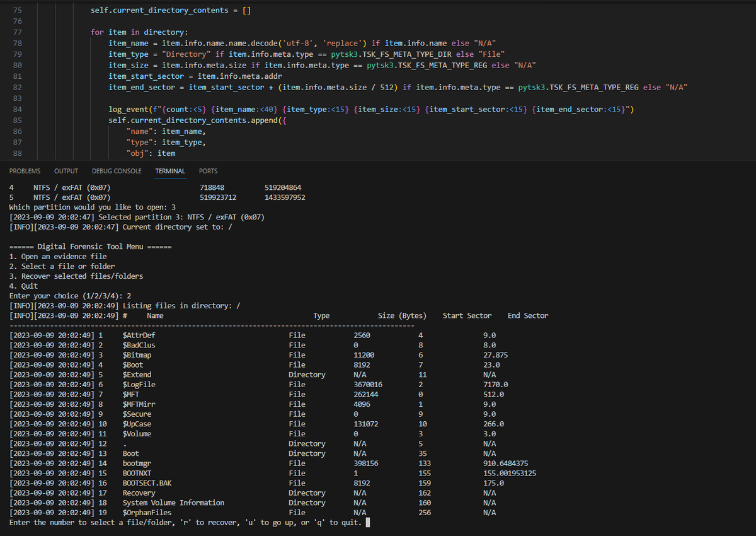Click line number 82 in the gutter
The height and width of the screenshot is (536, 756).
coord(17,87)
